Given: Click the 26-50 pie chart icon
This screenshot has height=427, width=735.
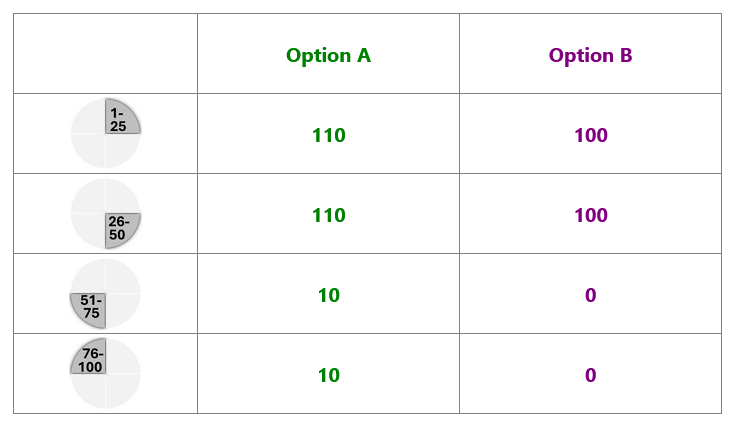Looking at the screenshot, I should (x=105, y=213).
